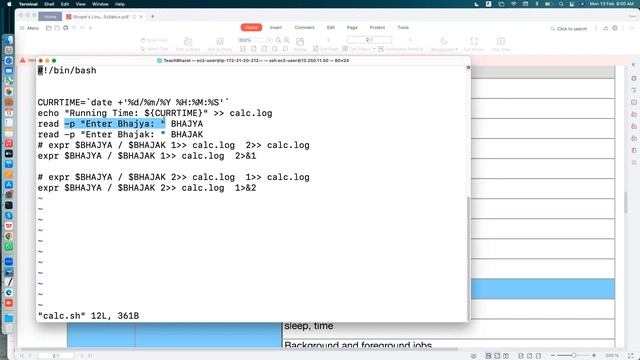Viewport: 640px width, 360px height.
Task: Open the Terminal menu in menu bar
Action: tap(28, 4)
